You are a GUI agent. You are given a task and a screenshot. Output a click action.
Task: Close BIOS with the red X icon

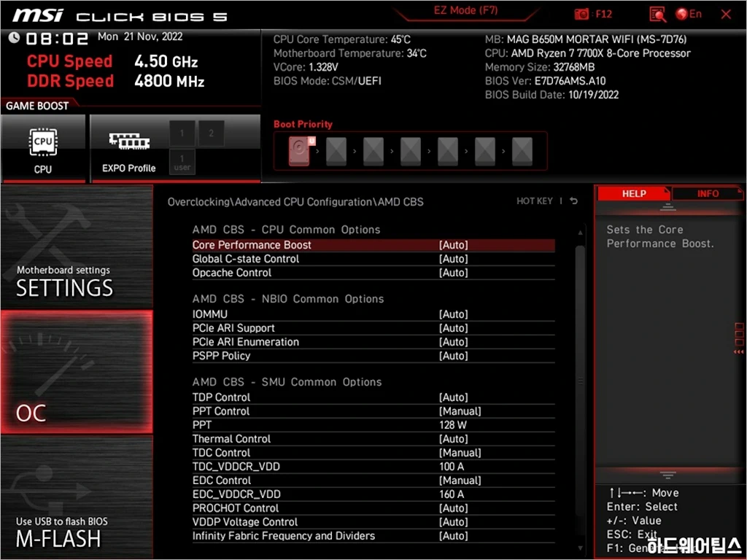[726, 15]
